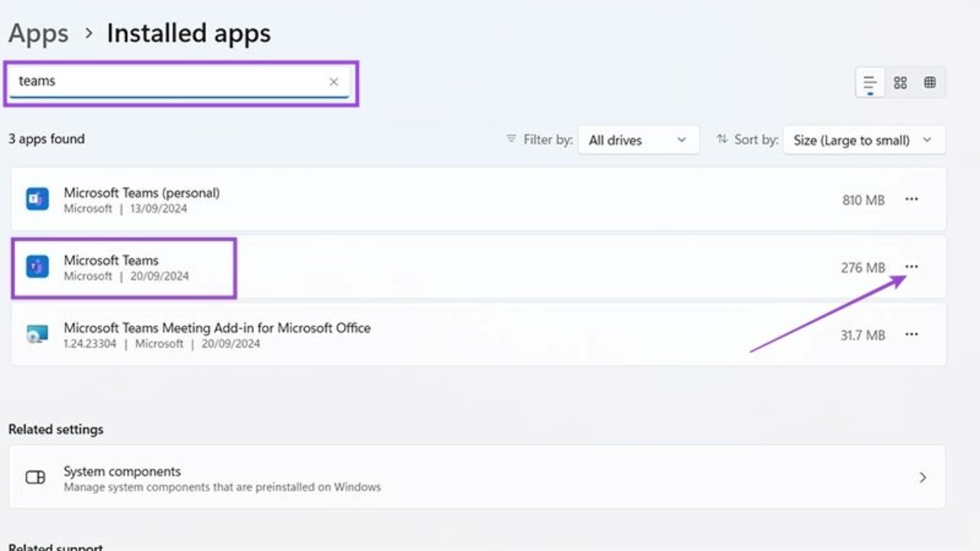Go back using the Apps breadcrumb

(38, 33)
